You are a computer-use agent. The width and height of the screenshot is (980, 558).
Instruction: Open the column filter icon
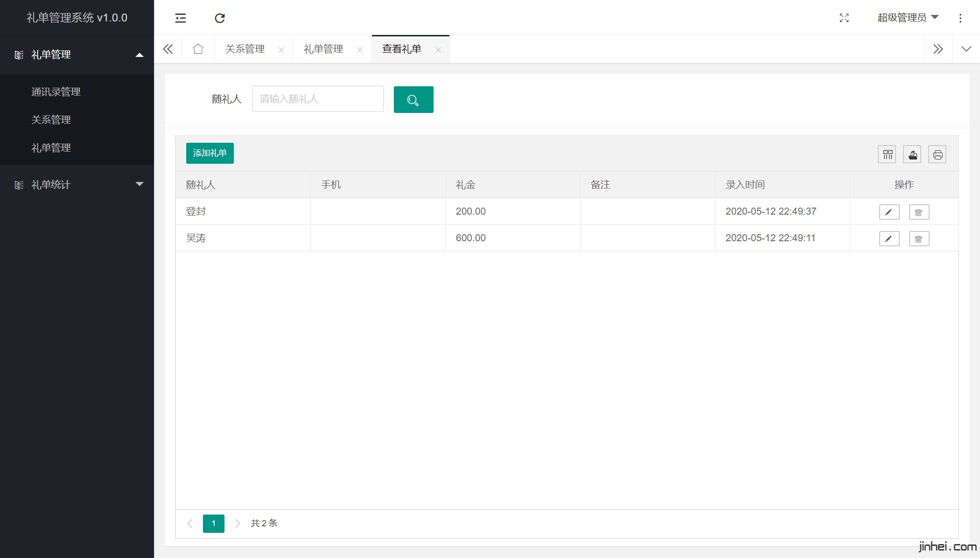coord(887,154)
